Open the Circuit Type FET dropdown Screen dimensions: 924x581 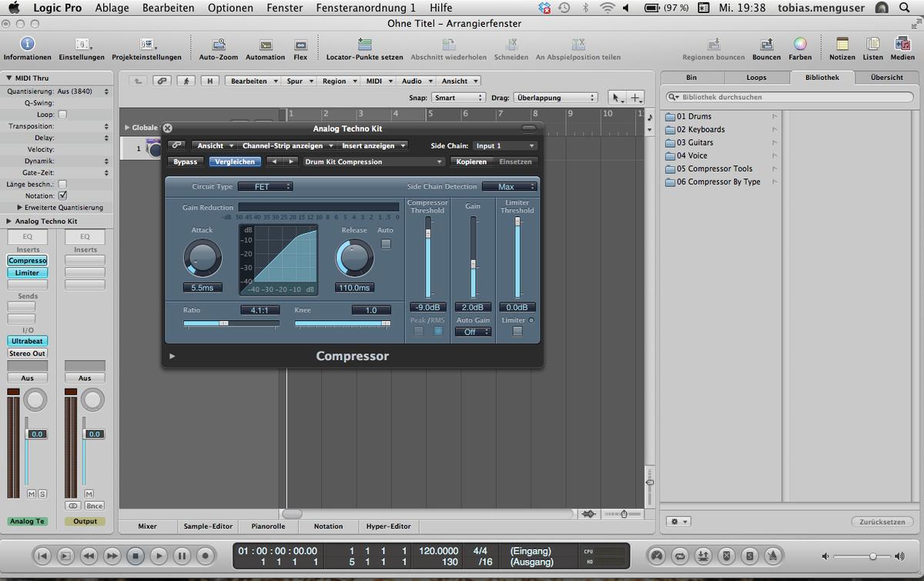[x=264, y=186]
